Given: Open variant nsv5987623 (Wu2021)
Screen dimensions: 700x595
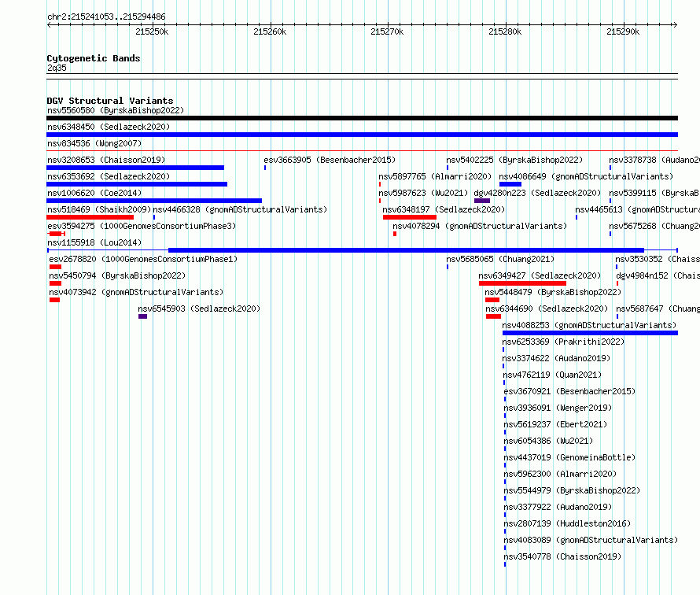Looking at the screenshot, I should [423, 193].
